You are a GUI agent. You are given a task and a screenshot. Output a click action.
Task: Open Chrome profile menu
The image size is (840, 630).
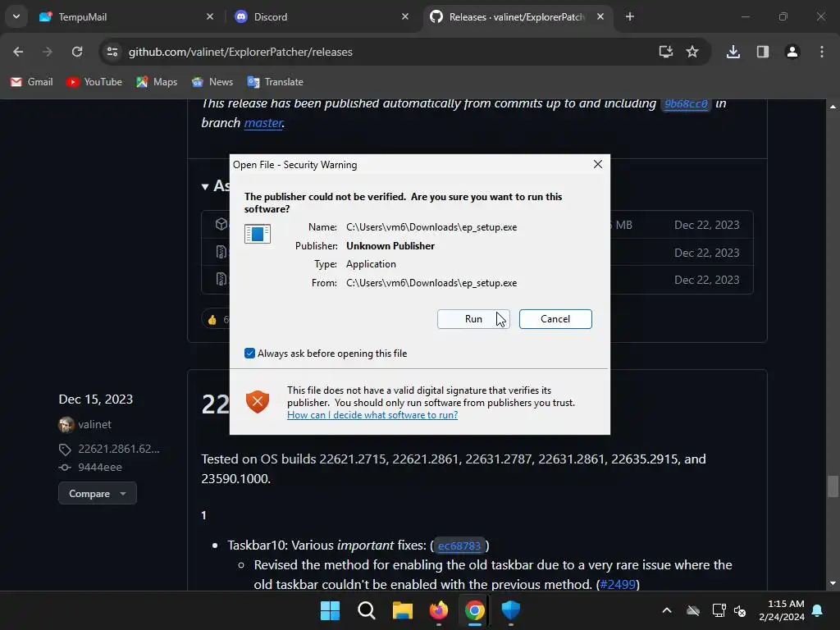tap(792, 52)
